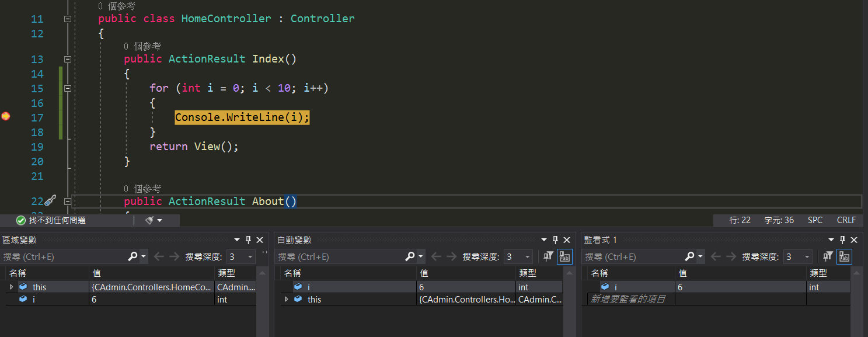Click the 找不到任何問題 green check status icon

(x=21, y=220)
